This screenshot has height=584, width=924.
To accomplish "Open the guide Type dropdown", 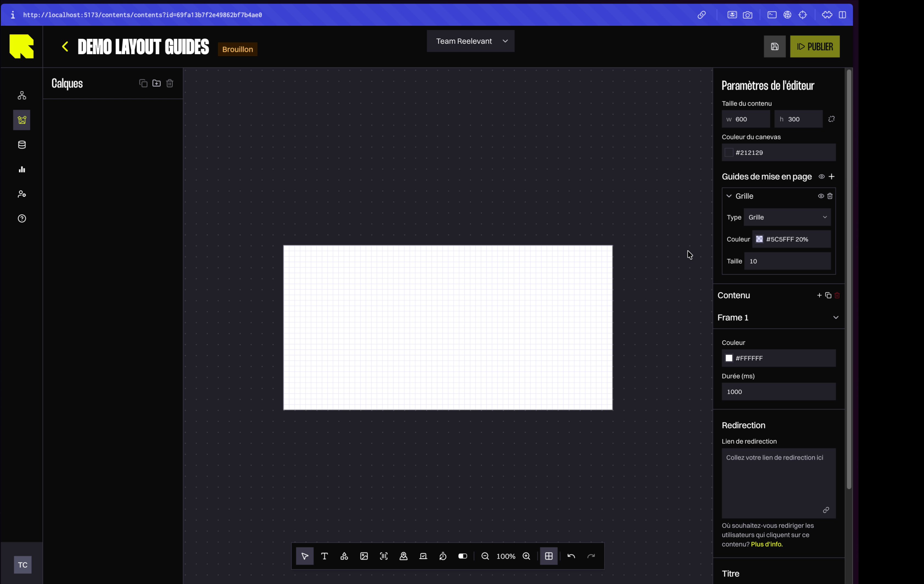I will (x=787, y=217).
